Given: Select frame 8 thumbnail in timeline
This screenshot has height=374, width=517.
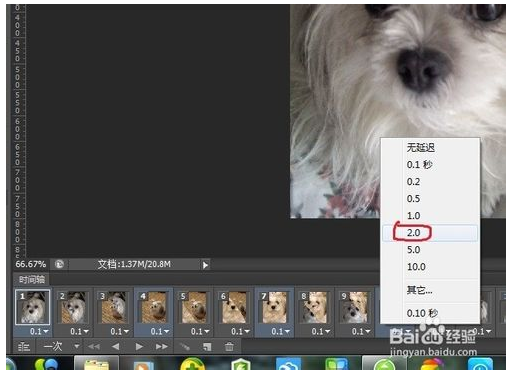Looking at the screenshot, I should [314, 307].
